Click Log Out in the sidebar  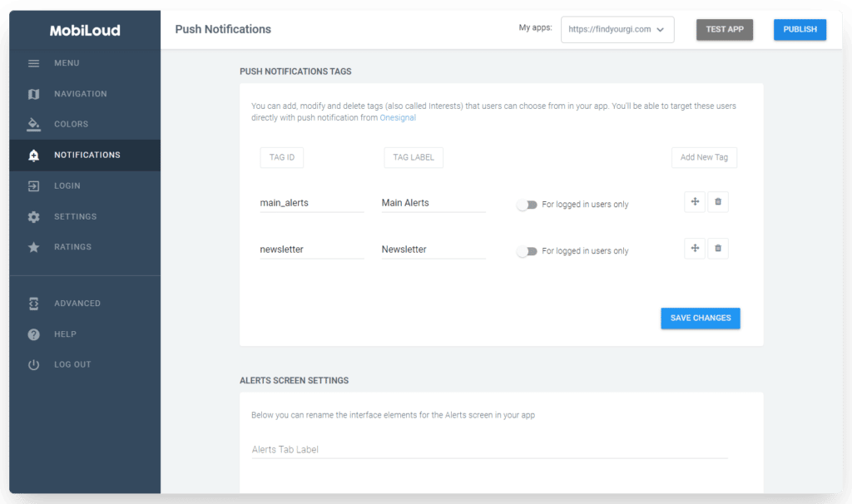point(72,364)
